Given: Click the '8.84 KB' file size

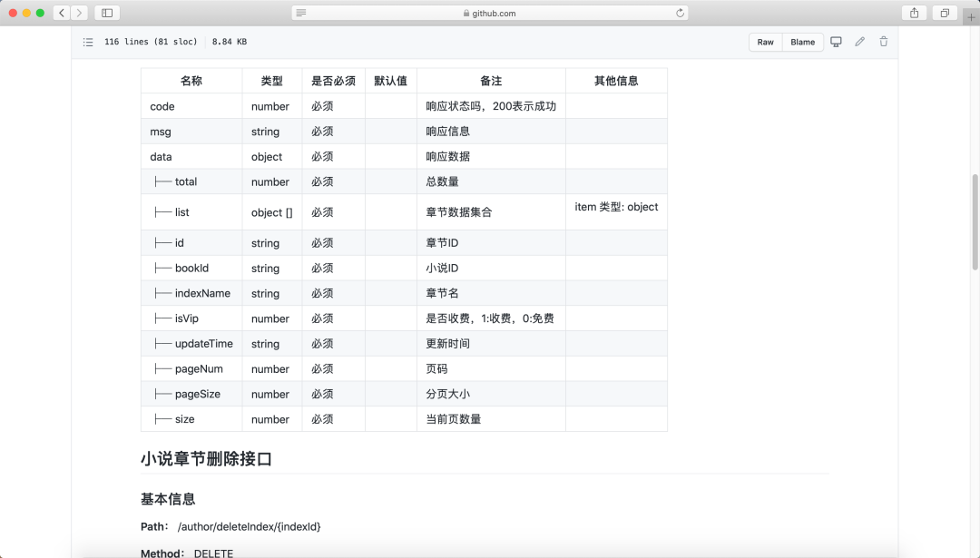Looking at the screenshot, I should [x=230, y=42].
